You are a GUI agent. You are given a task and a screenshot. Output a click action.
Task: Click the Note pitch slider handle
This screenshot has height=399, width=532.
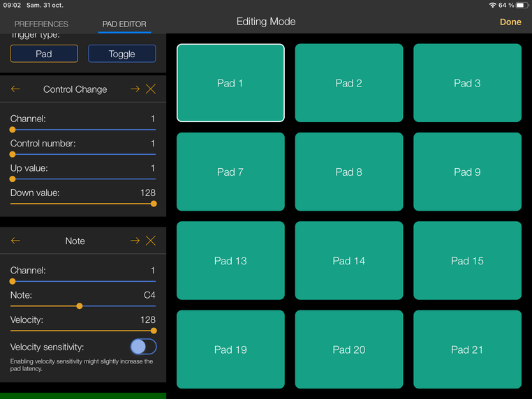(x=80, y=306)
